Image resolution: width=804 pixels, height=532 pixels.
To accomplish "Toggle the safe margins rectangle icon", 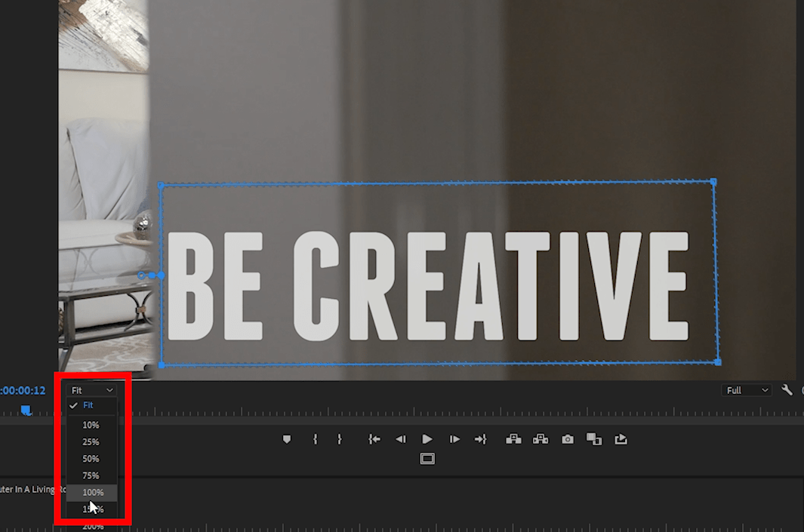I will [x=427, y=458].
